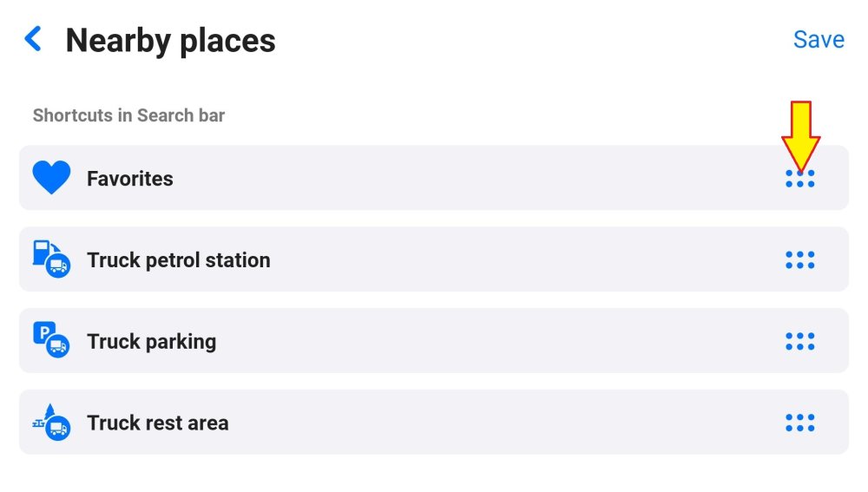Save the nearby places shortcuts
This screenshot has width=868, height=492.
click(x=819, y=39)
